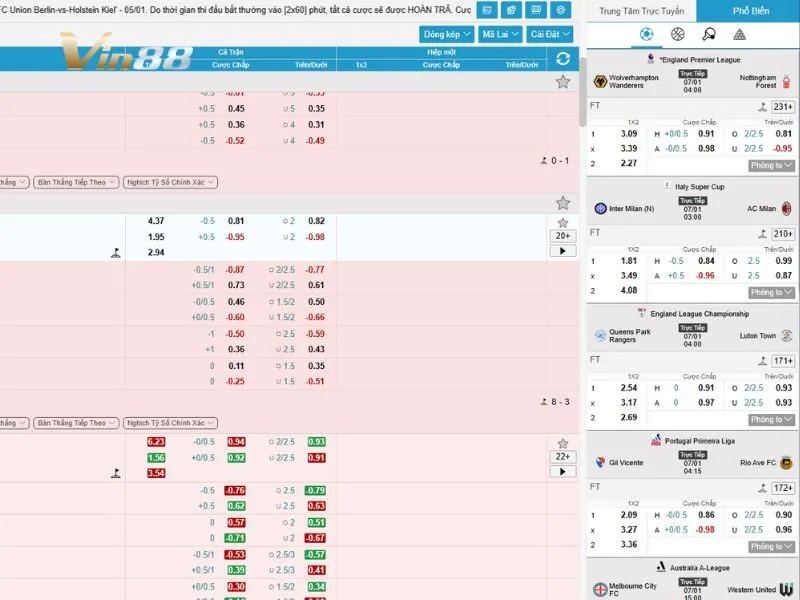800x600 pixels.
Task: Click the Portugal Primeira Liga league title
Action: click(699, 441)
